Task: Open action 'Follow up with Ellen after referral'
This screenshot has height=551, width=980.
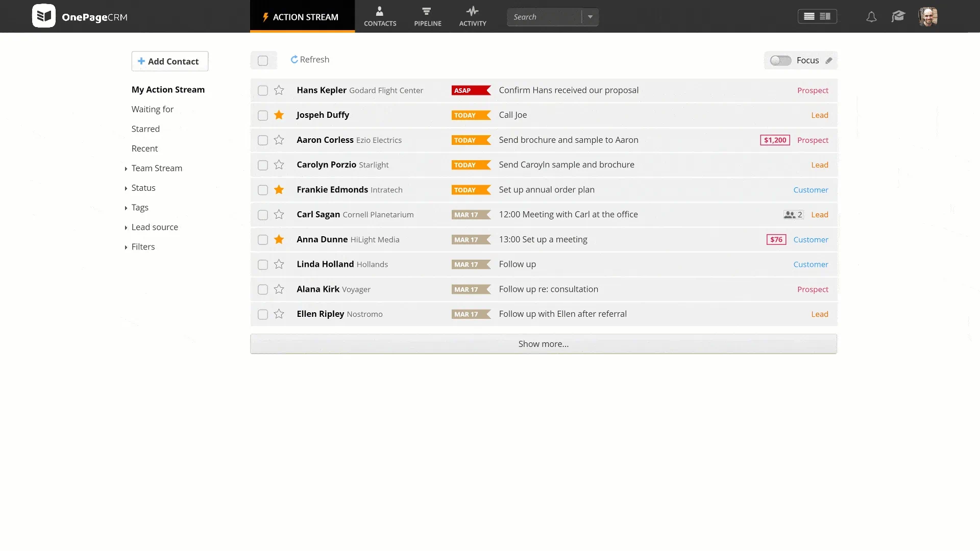Action: point(562,314)
